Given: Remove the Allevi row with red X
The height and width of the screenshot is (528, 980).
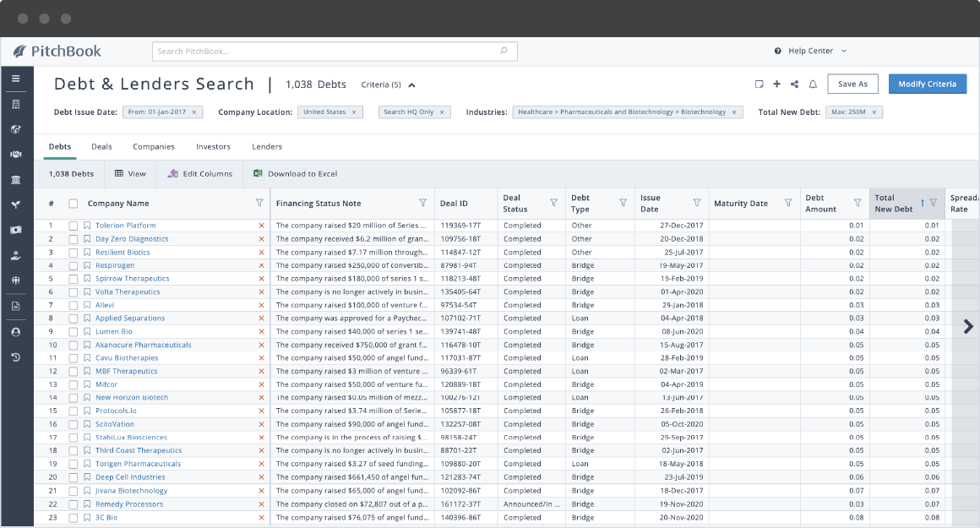Looking at the screenshot, I should (261, 305).
